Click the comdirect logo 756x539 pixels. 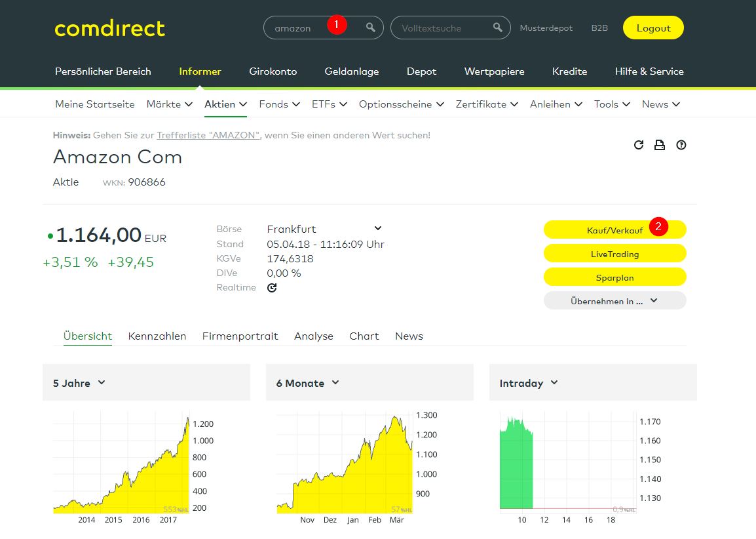109,28
